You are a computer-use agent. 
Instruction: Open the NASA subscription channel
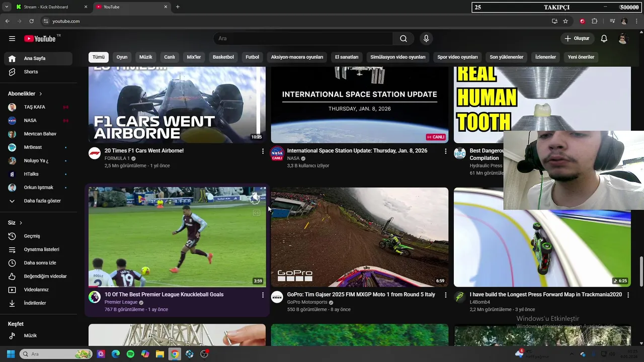tap(38, 121)
